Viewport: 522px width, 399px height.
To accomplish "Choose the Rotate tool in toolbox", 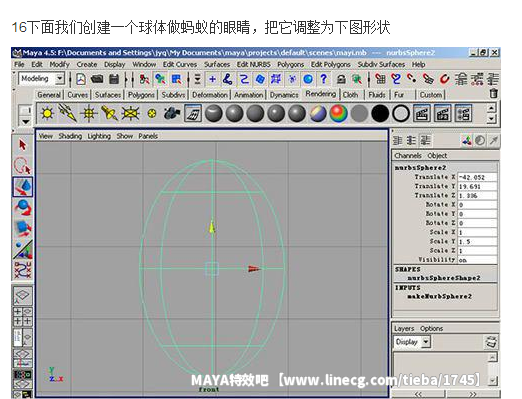I will click(22, 207).
